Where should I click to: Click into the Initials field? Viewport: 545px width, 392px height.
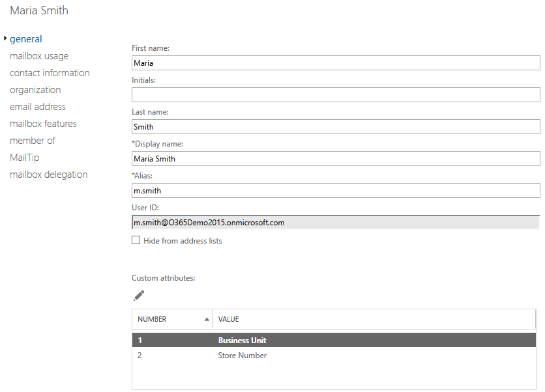click(x=336, y=95)
